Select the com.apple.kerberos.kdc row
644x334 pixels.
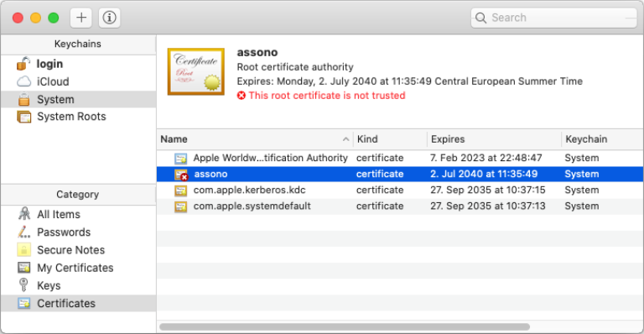(400, 190)
